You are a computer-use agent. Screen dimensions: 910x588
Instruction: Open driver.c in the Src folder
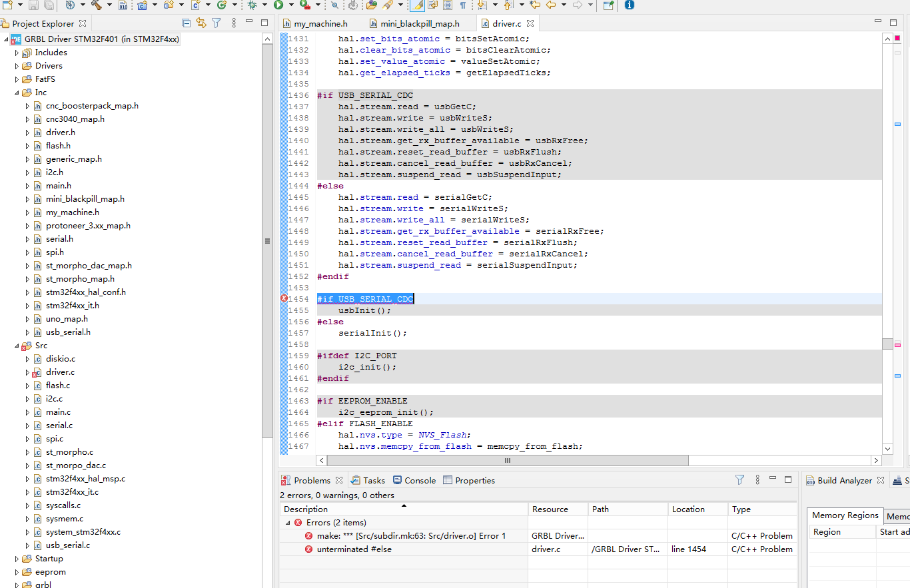click(60, 372)
